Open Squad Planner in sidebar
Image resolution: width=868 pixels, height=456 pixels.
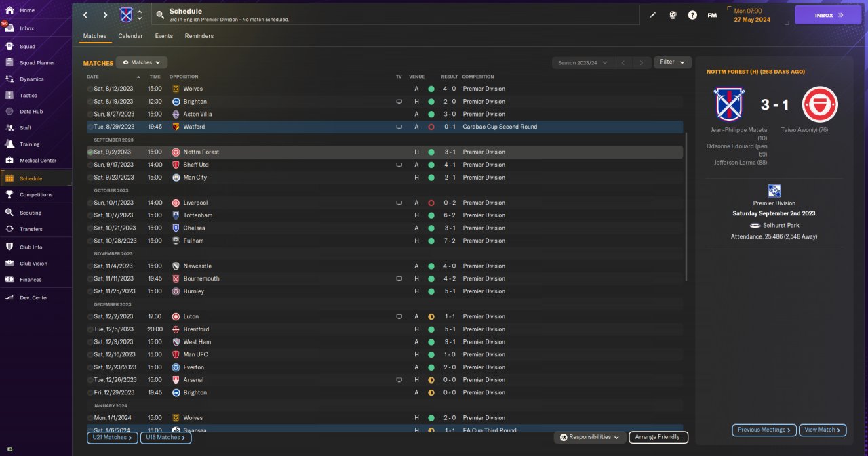coord(37,63)
